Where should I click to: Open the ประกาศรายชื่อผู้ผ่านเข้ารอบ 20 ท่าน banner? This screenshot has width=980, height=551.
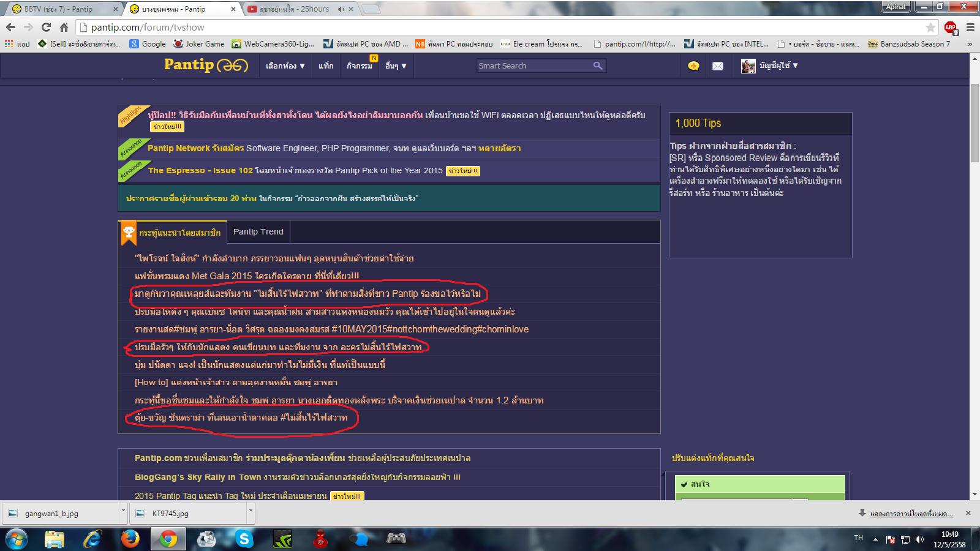pos(272,198)
